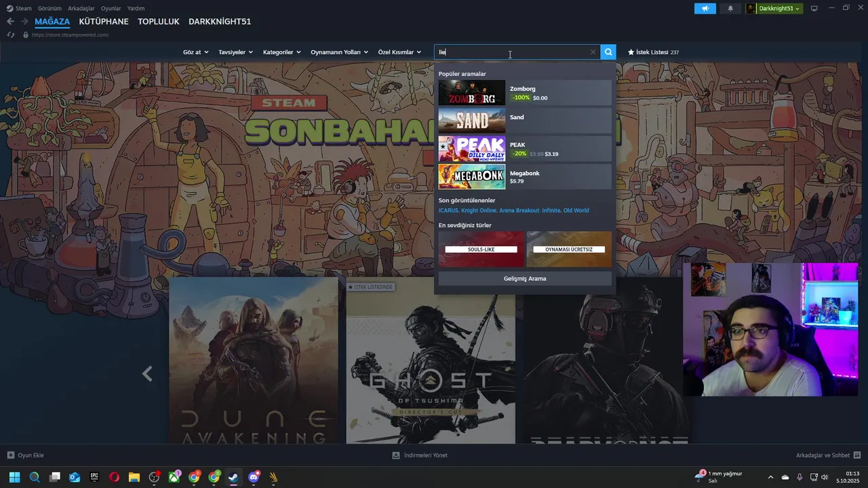Switch to the MAĞAZA tab
Viewport: 868px width, 488px height.
[x=52, y=22]
